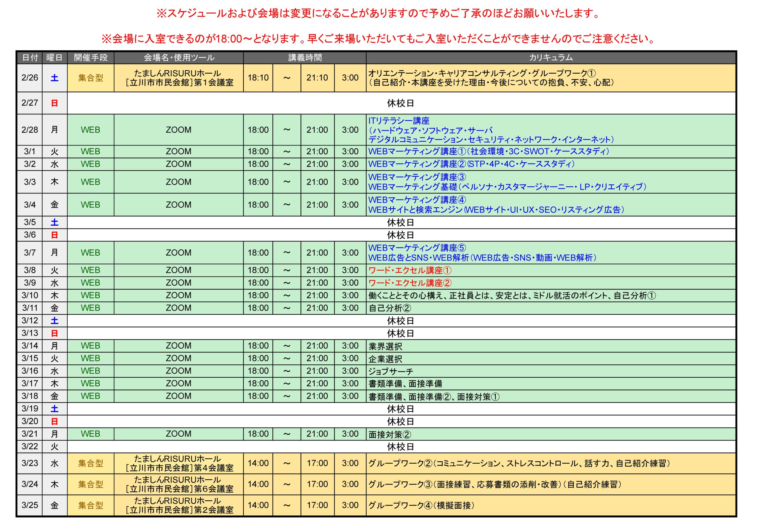Image resolution: width=757 pixels, height=532 pixels.
Task: Click the 18:10 start time cell
Action: pos(258,78)
